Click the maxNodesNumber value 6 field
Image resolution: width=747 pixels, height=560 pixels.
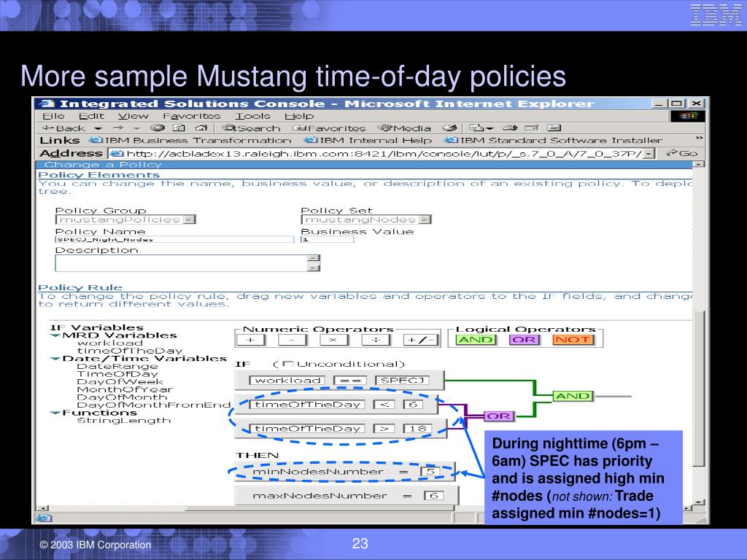tap(433, 496)
